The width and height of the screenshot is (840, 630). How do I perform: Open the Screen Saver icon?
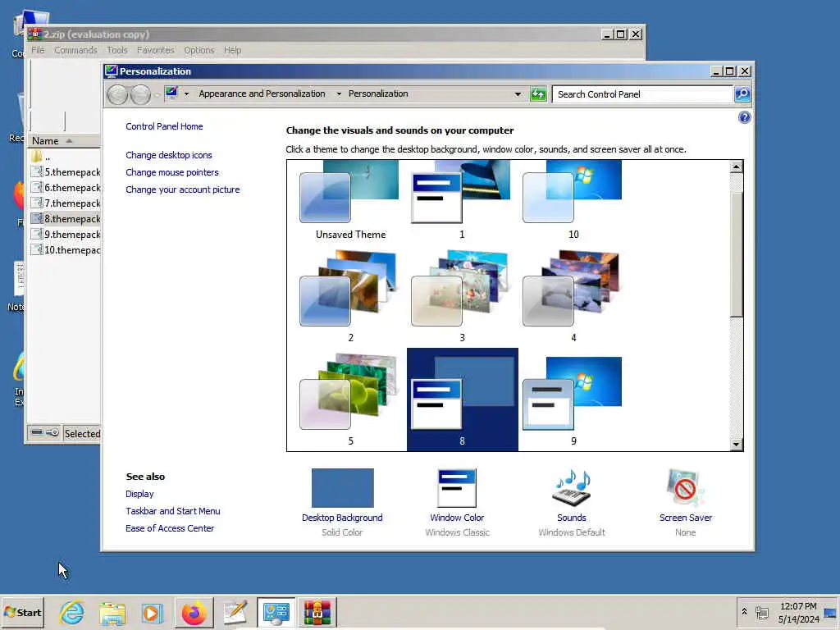click(685, 488)
